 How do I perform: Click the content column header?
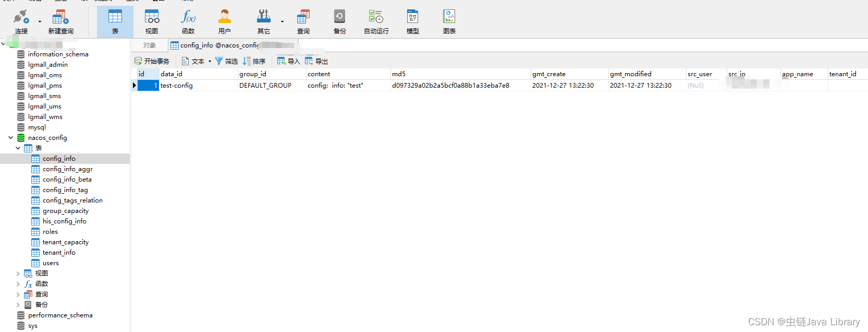(x=348, y=74)
